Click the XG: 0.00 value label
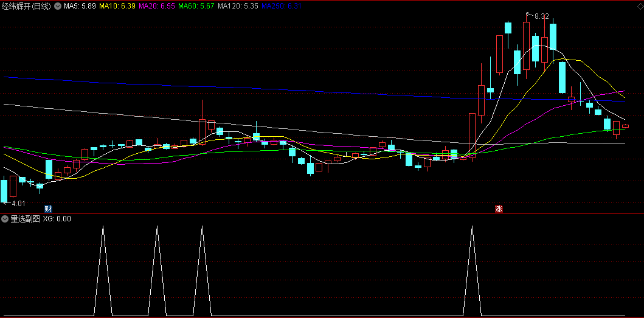644x318 pixels. [57, 219]
